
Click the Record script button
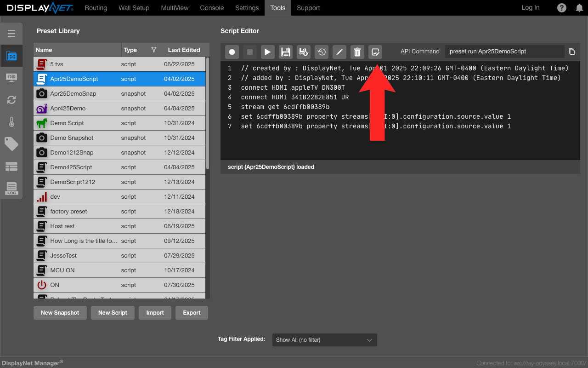pyautogui.click(x=232, y=52)
